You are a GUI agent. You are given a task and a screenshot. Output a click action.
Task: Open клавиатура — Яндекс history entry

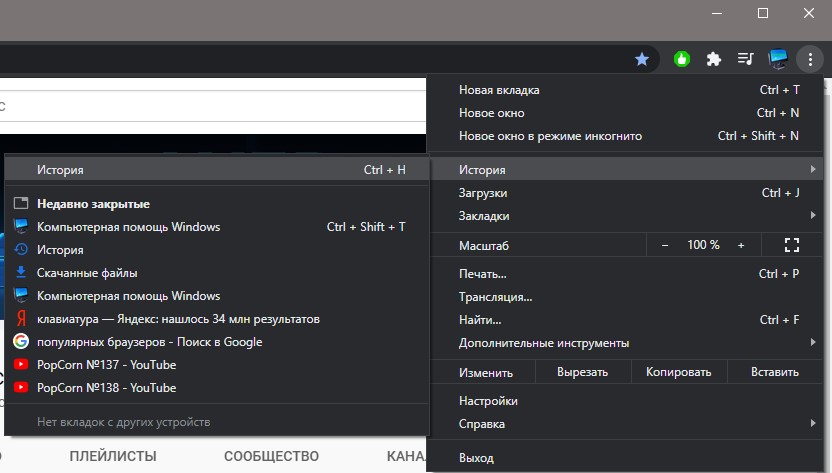click(216, 319)
